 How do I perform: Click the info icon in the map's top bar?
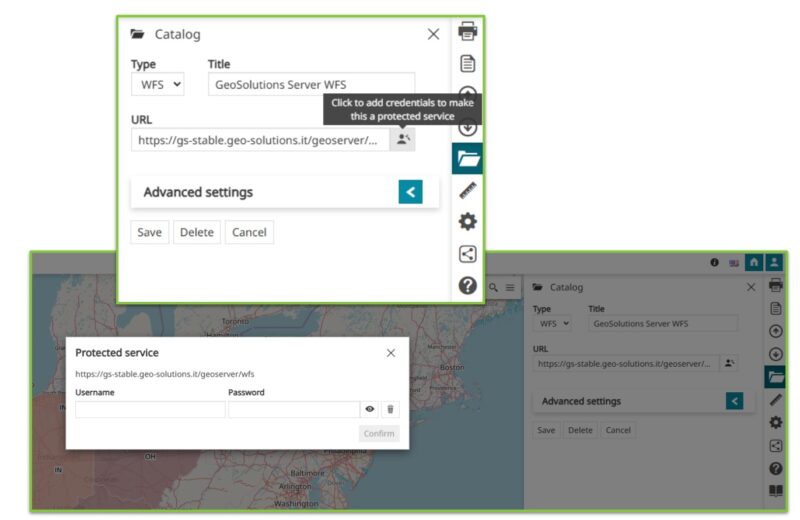(x=714, y=262)
